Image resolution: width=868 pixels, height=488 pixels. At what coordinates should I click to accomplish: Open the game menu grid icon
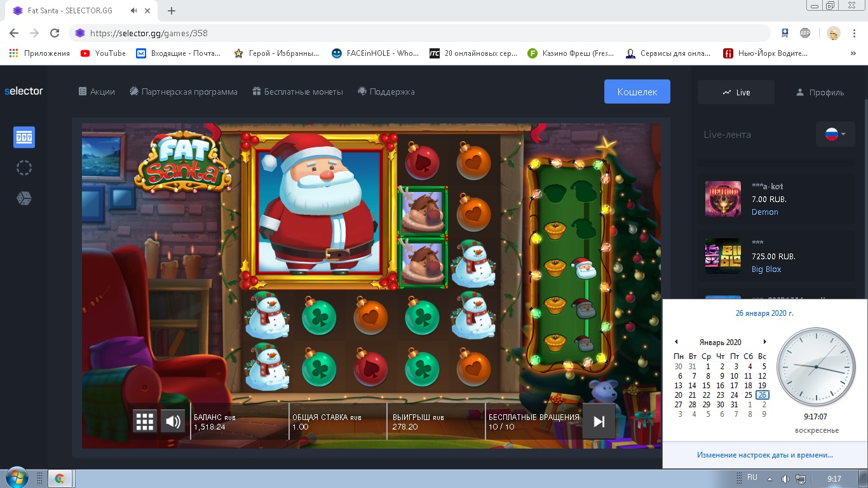pyautogui.click(x=145, y=421)
